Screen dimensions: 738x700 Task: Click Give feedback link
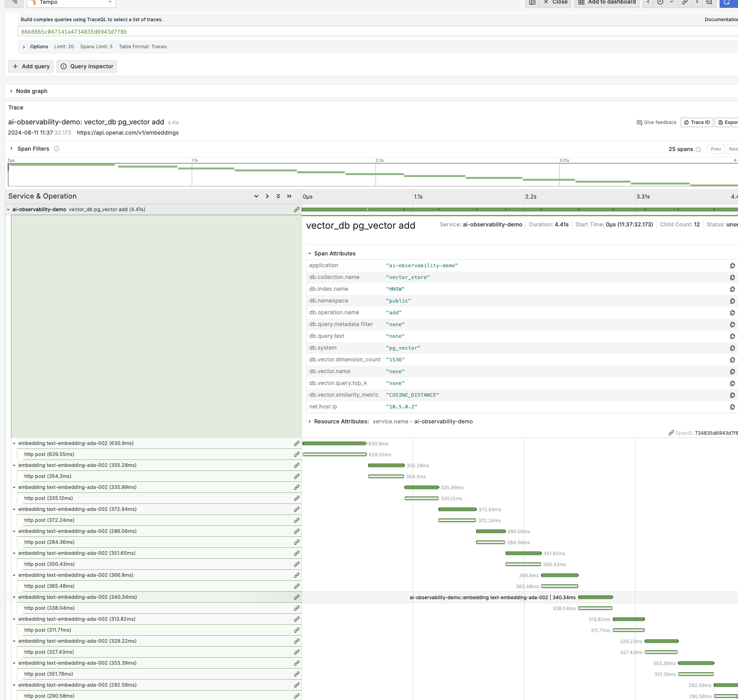tap(657, 122)
